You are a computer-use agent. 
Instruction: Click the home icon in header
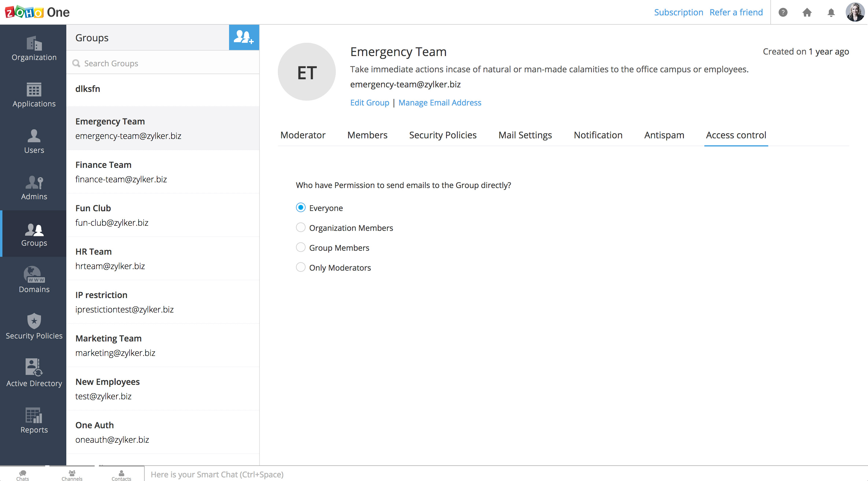[807, 12]
